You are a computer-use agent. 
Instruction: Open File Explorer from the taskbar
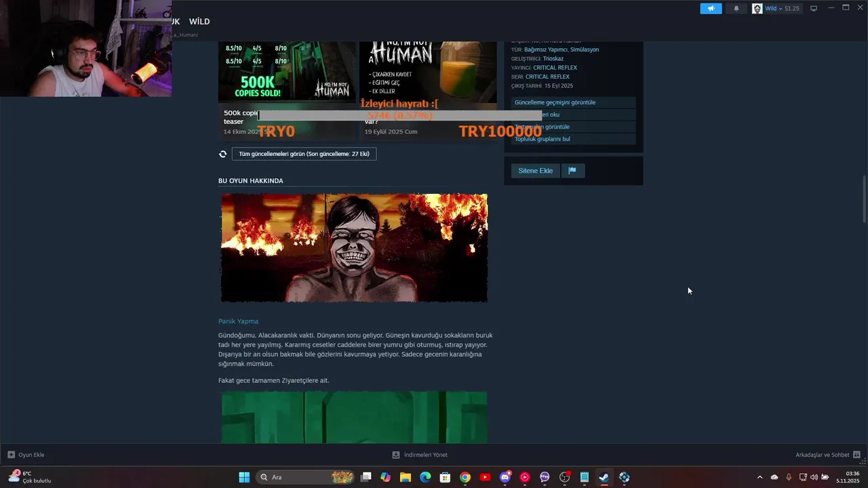406,477
